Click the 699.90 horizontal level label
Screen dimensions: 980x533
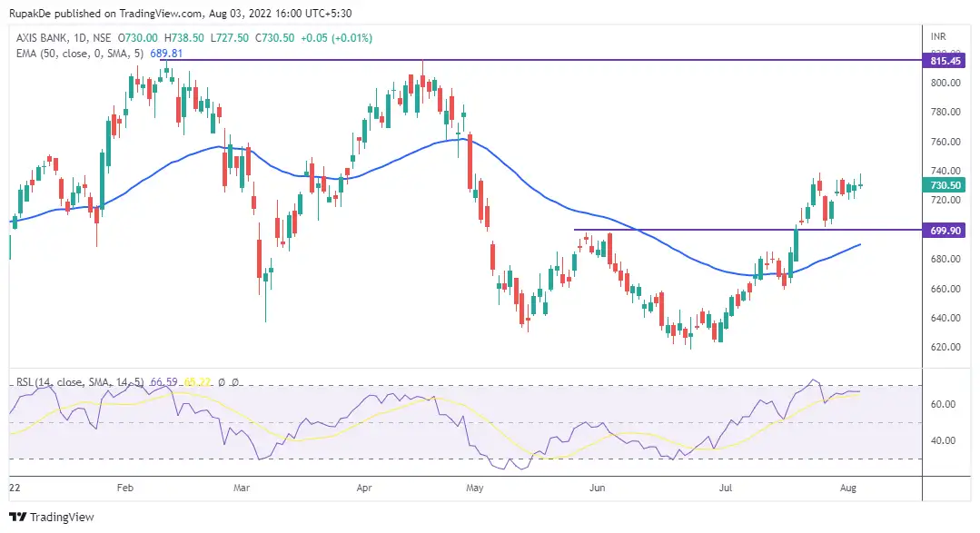coord(945,232)
